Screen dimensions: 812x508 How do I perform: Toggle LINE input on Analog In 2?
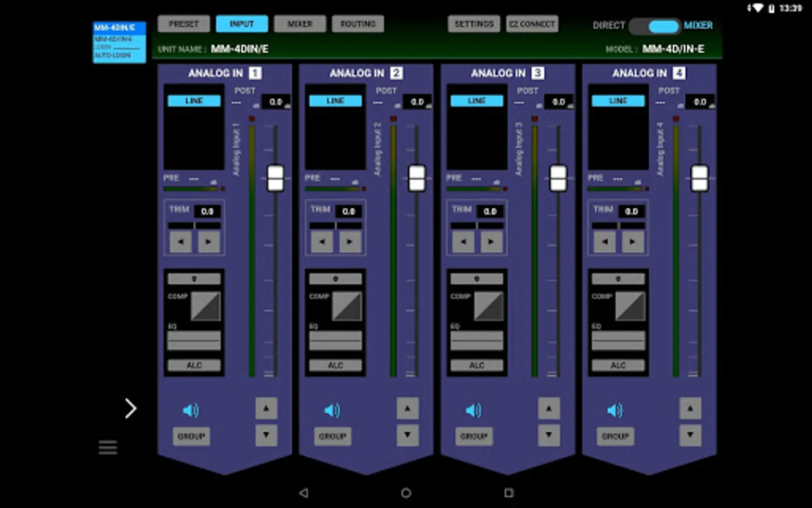pyautogui.click(x=336, y=100)
